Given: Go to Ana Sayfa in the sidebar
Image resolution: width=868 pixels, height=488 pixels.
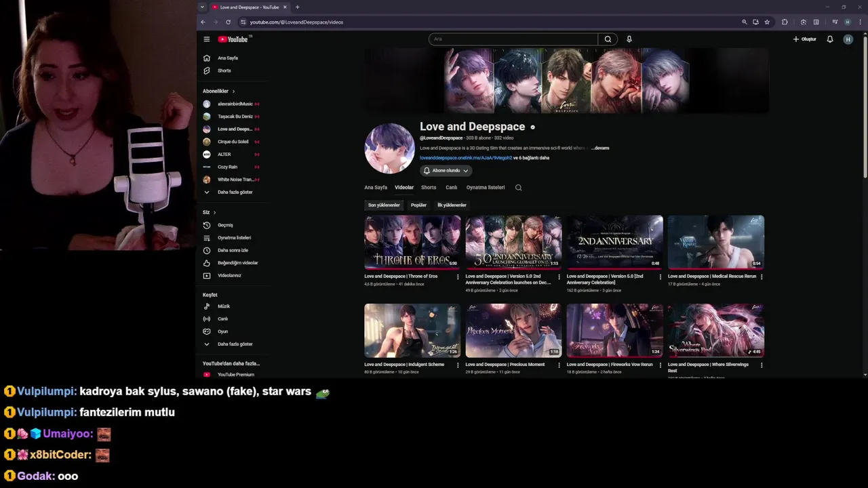Looking at the screenshot, I should click(229, 58).
